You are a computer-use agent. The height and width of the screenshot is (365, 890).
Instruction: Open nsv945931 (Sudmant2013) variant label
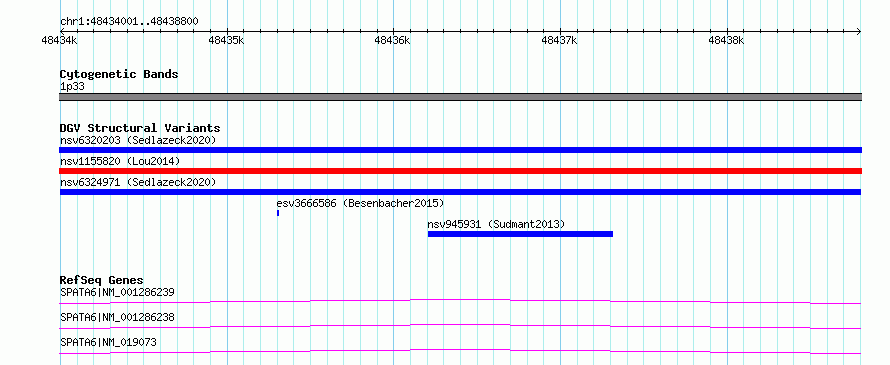click(x=496, y=224)
